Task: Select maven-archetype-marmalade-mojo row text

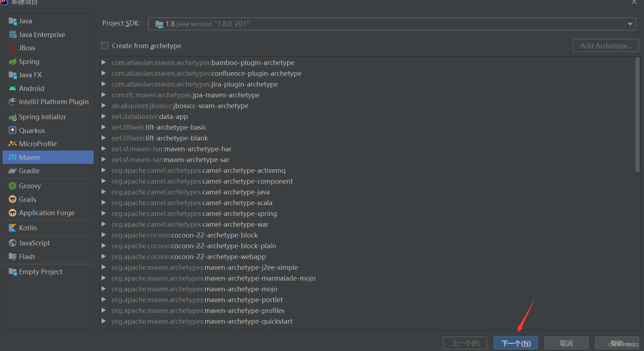Action: click(x=214, y=278)
